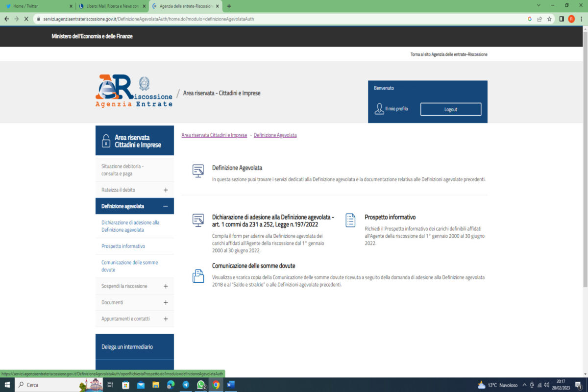The height and width of the screenshot is (392, 588).
Task: Click the Il mio profilo user icon
Action: pos(379,109)
